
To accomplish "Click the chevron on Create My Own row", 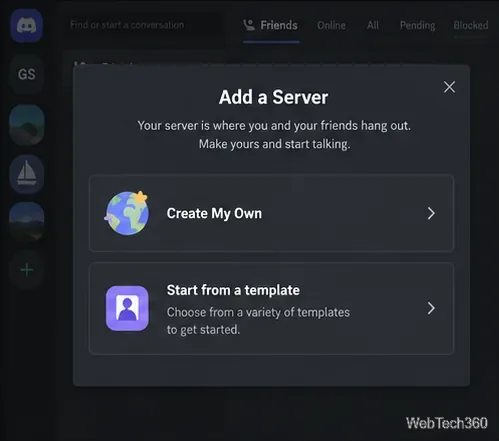I will 431,213.
